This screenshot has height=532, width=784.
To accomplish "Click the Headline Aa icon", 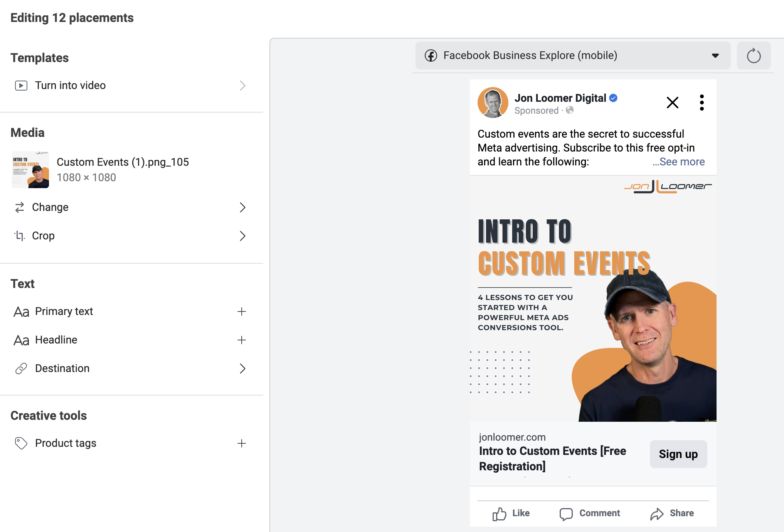I will (x=21, y=340).
